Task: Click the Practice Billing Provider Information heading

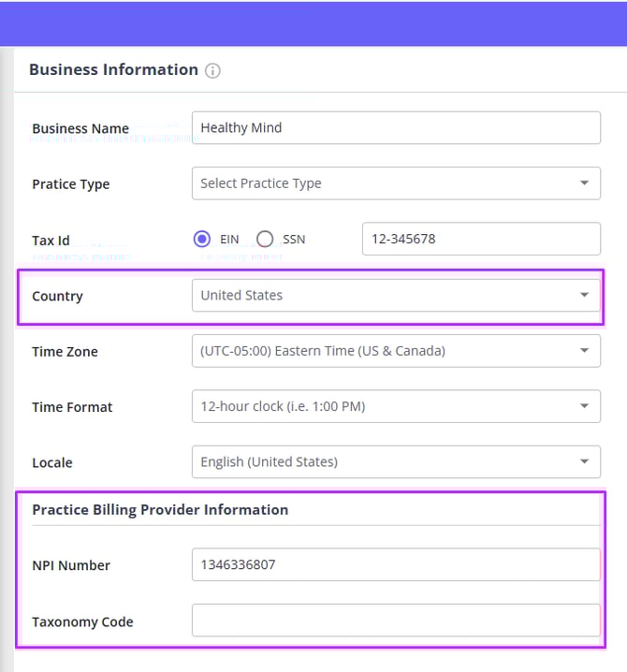Action: coord(160,509)
